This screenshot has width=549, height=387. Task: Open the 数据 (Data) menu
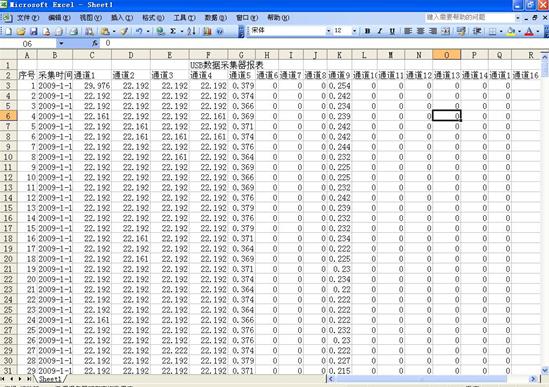tap(215, 18)
